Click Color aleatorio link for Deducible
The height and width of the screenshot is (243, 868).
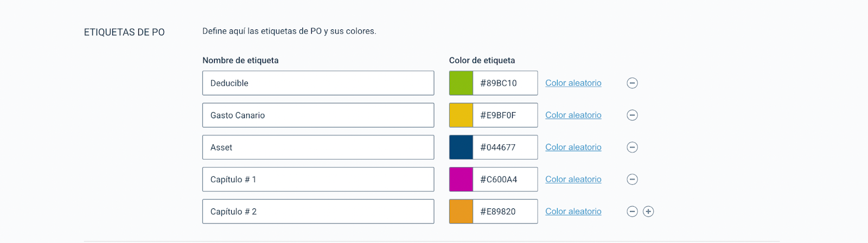(573, 83)
